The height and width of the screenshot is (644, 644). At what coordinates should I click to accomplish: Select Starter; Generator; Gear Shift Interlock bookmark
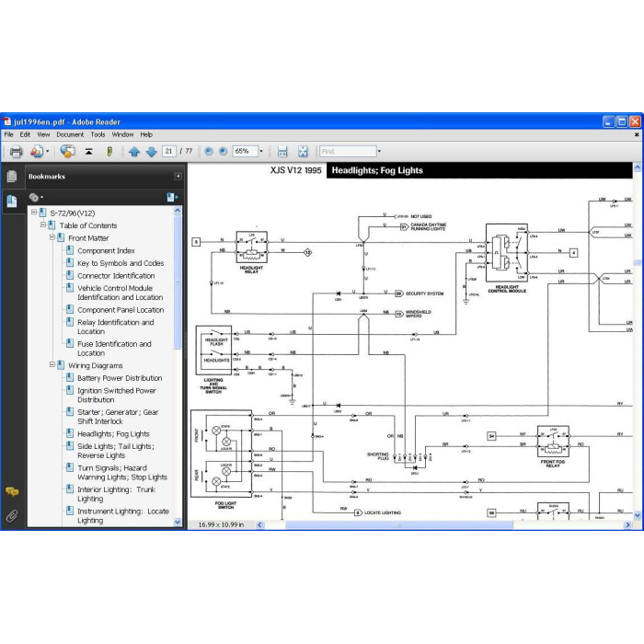pyautogui.click(x=118, y=417)
